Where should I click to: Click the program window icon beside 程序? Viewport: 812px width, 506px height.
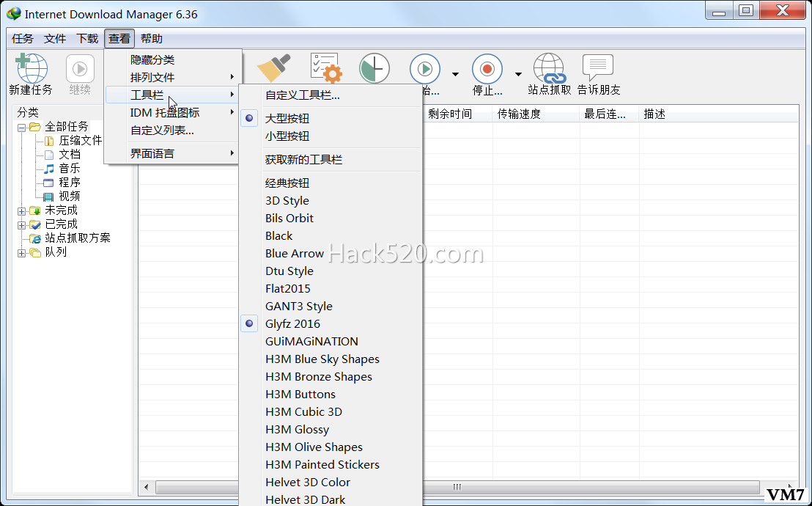(48, 183)
